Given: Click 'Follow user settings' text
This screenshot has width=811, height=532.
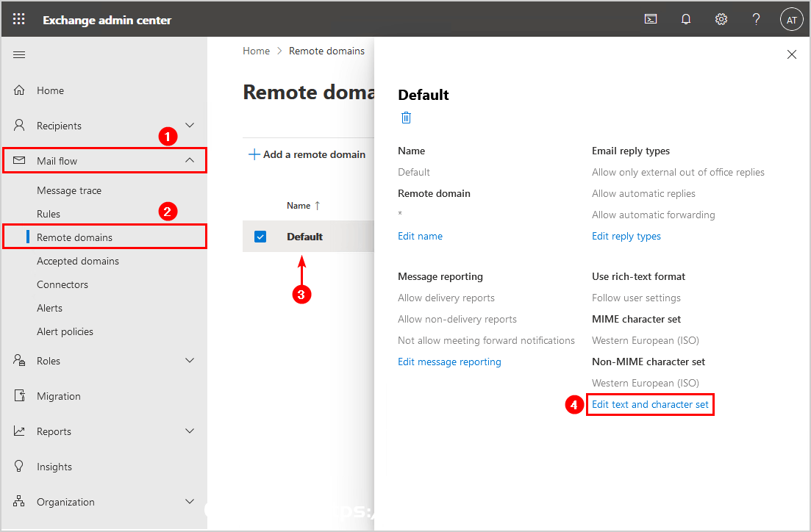Looking at the screenshot, I should coord(636,298).
